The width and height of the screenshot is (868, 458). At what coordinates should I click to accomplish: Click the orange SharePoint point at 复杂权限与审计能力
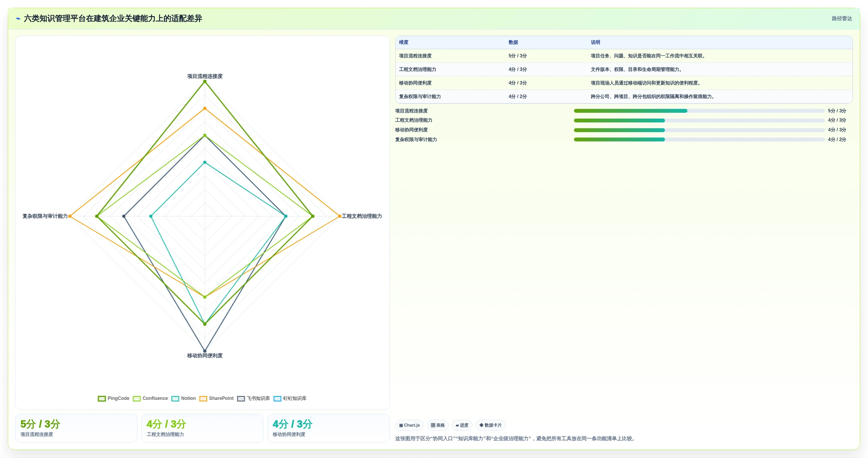[70, 216]
